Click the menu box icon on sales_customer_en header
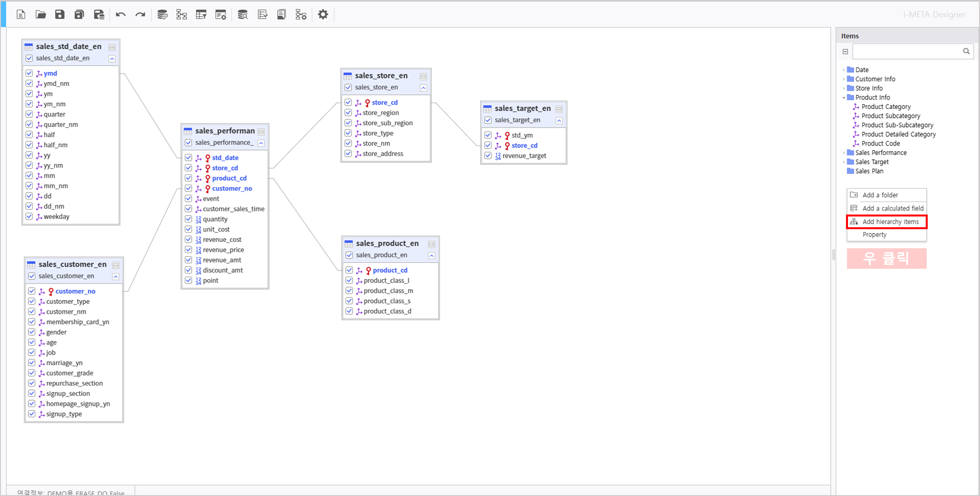 (x=116, y=265)
